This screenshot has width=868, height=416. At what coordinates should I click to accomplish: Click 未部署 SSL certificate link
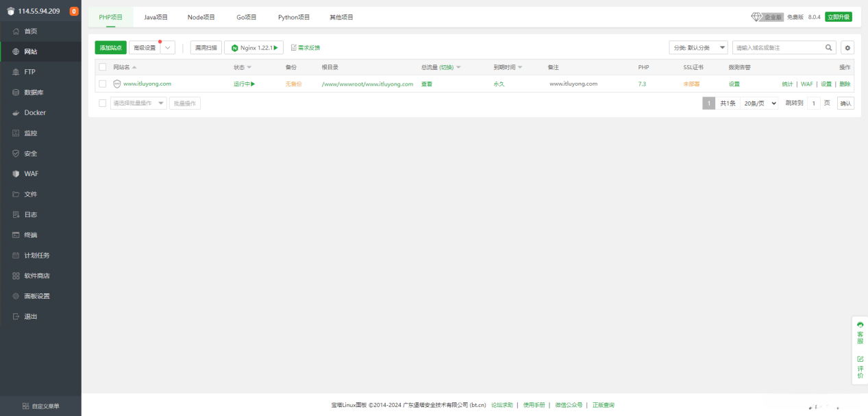click(x=691, y=84)
